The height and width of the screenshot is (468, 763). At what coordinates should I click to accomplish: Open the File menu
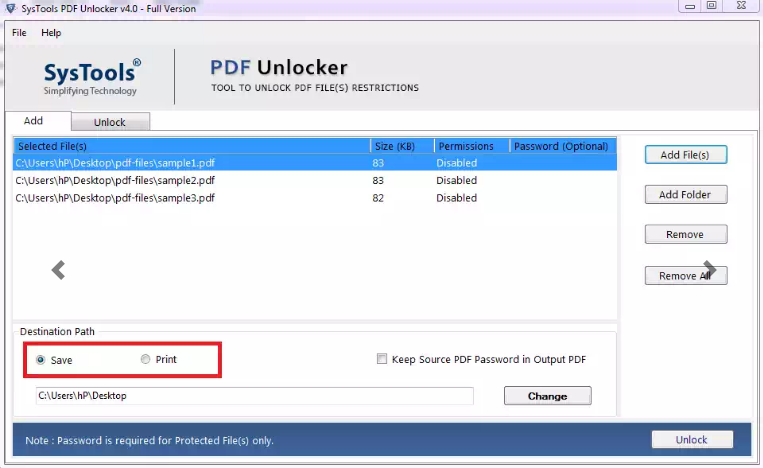click(19, 33)
